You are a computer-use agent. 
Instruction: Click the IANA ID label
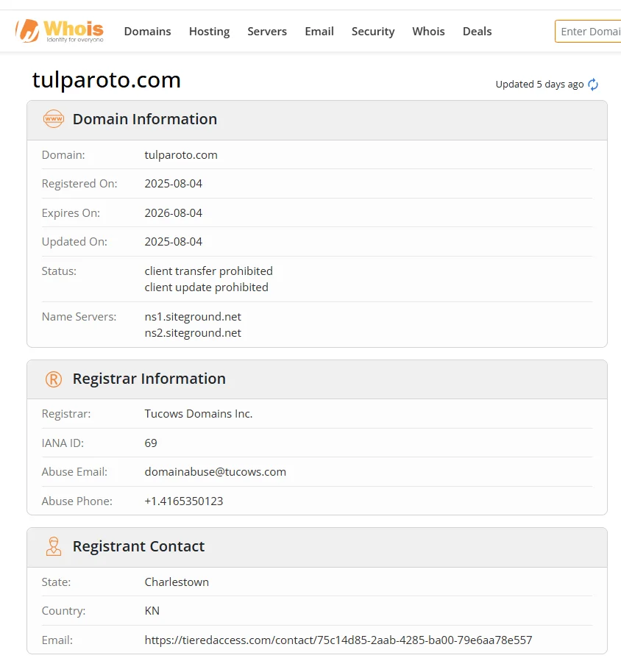pos(63,443)
